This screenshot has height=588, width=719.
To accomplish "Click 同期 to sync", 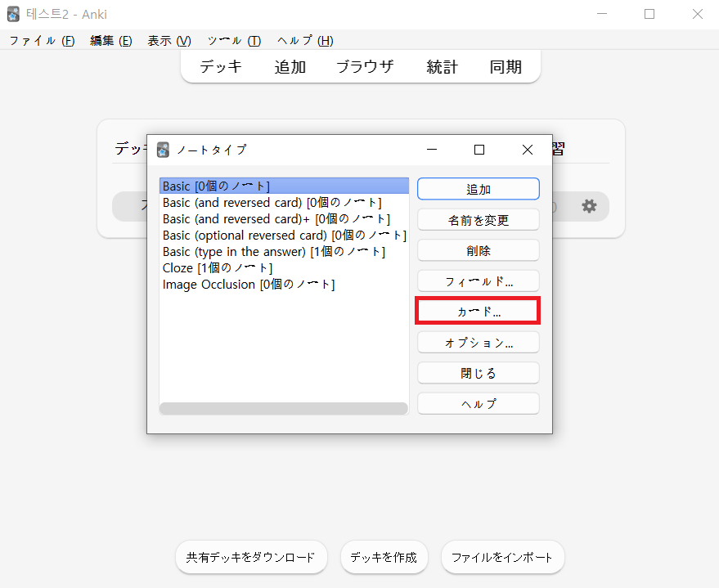I will [x=506, y=67].
